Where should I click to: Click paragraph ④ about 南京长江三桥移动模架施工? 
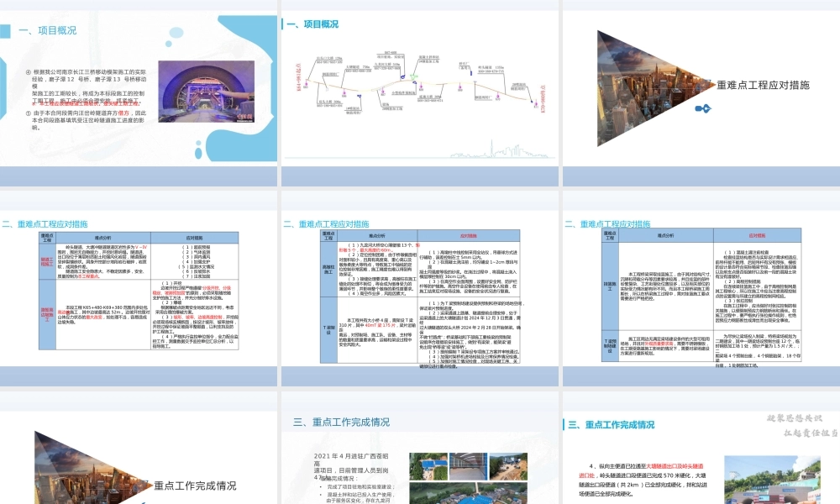(87, 88)
